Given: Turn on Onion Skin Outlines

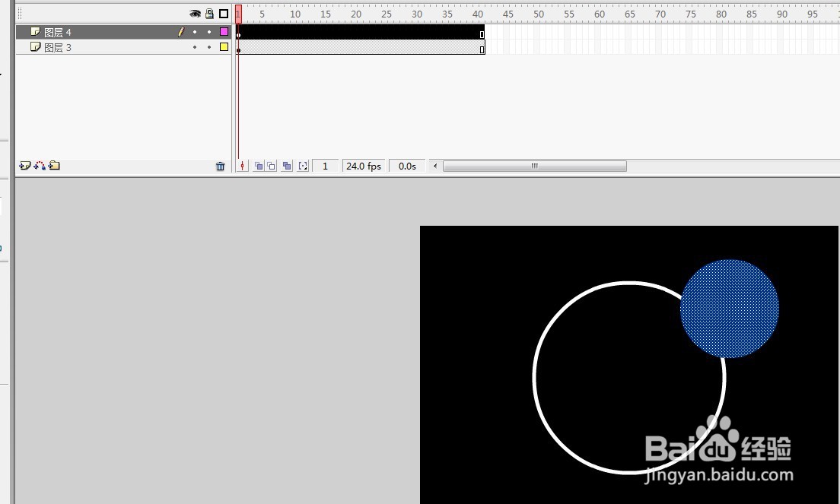Looking at the screenshot, I should [271, 166].
